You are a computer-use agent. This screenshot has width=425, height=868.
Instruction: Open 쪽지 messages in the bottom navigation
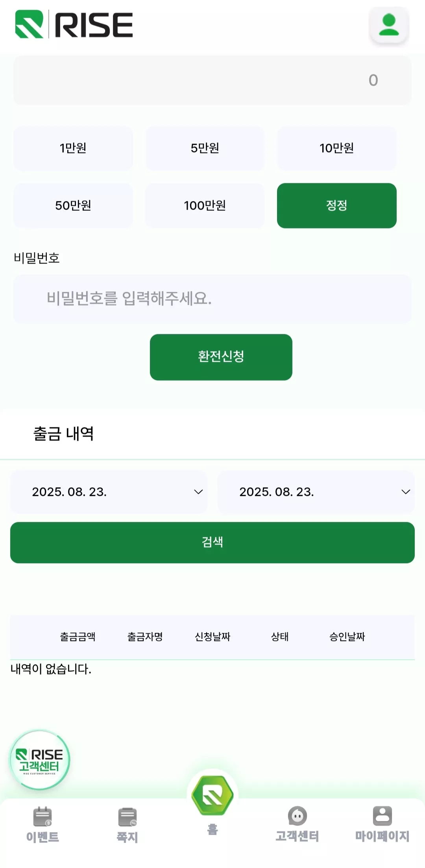point(128,825)
